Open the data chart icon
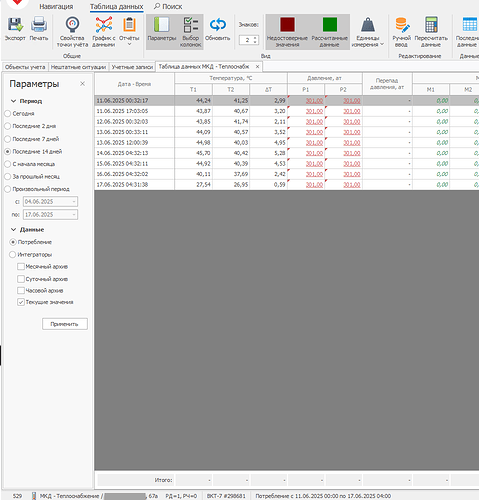 (104, 25)
